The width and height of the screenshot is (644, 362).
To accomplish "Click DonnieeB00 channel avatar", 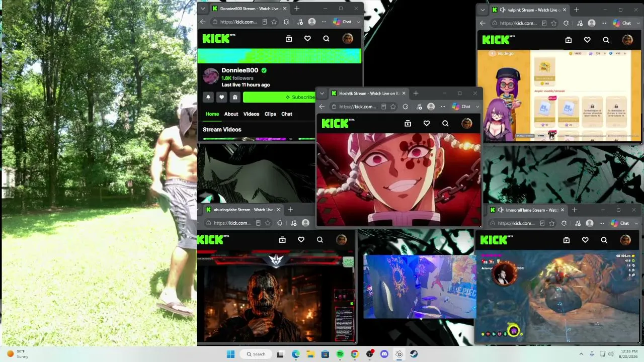I will point(211,76).
